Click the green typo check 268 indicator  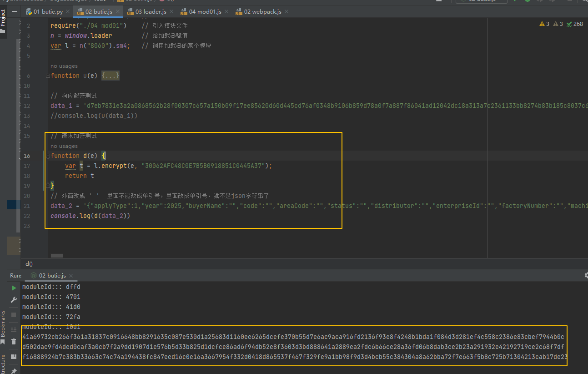pyautogui.click(x=575, y=24)
